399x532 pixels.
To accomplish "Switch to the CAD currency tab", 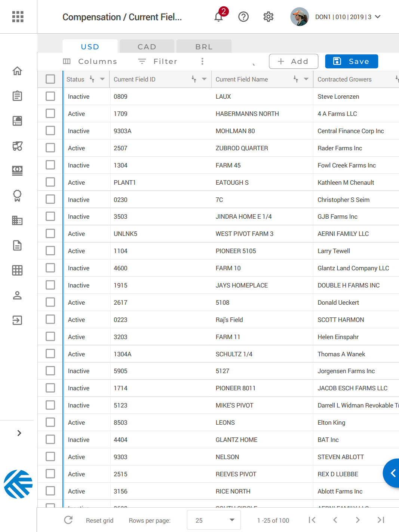I will 147,47.
